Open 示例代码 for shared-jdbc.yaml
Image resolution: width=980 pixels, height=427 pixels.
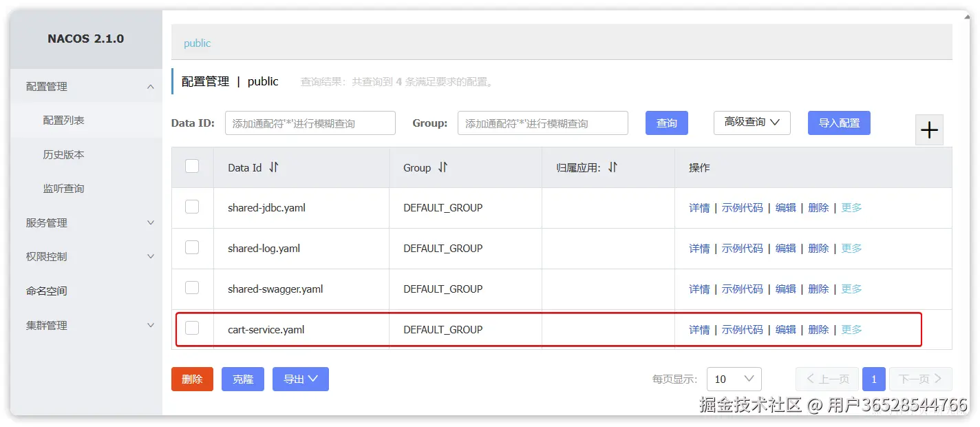point(743,208)
